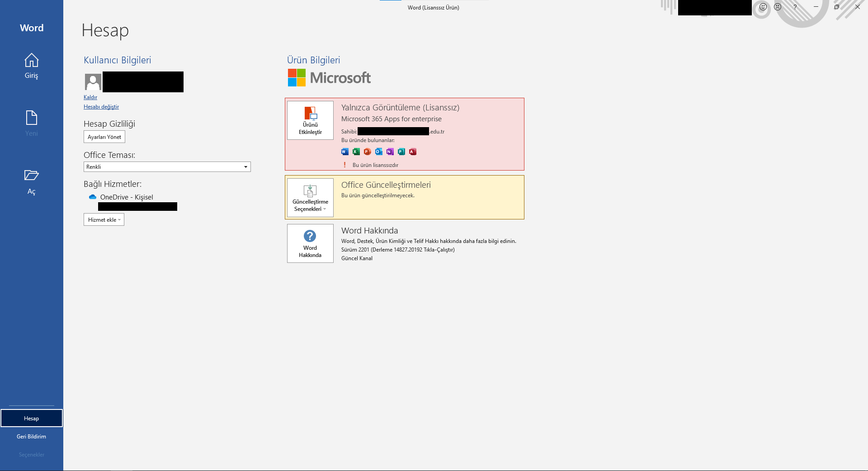Click the red exclamation warning icon

pos(345,165)
